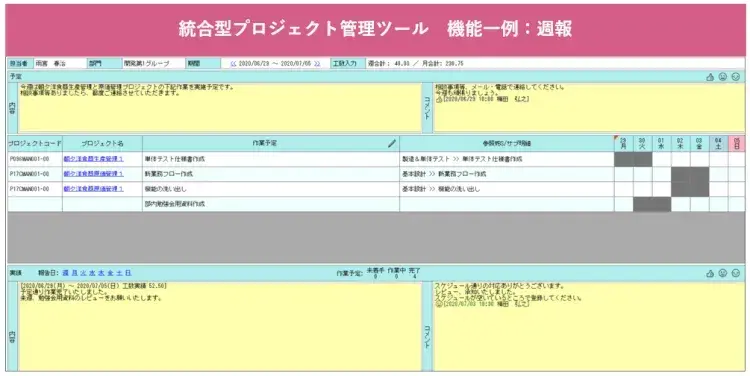Click 単体テスト仕様書作成 task cell

pos(271,159)
